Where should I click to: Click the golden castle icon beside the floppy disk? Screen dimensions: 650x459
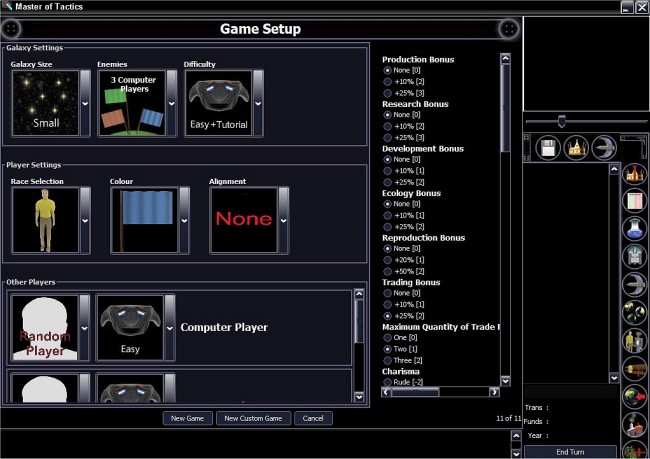(x=576, y=148)
